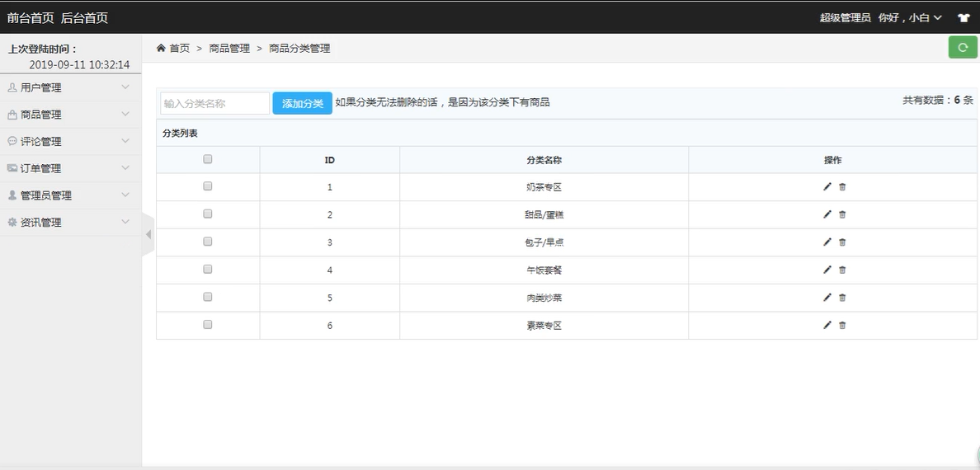
Task: Click the 奶茶专区 category name cell
Action: pos(544,187)
